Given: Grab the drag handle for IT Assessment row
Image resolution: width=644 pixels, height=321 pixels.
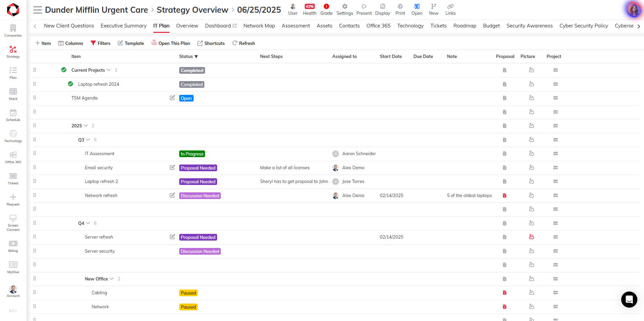Looking at the screenshot, I should click(35, 153).
